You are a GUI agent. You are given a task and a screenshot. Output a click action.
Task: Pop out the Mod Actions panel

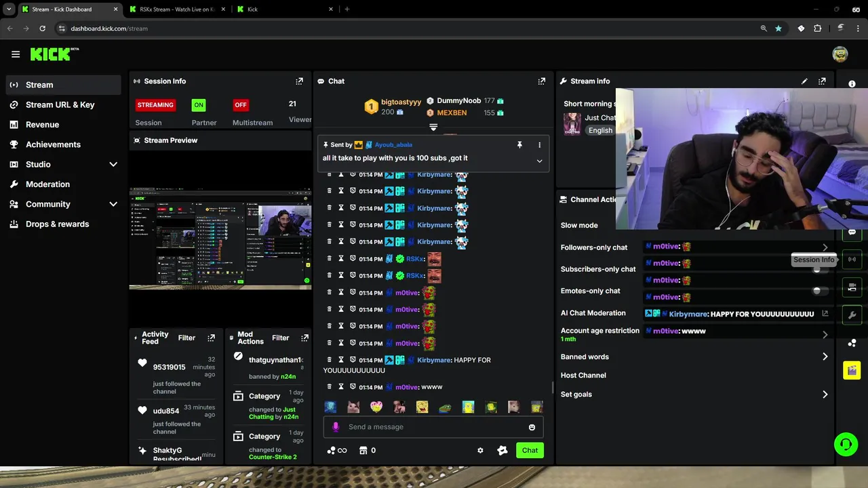(304, 338)
